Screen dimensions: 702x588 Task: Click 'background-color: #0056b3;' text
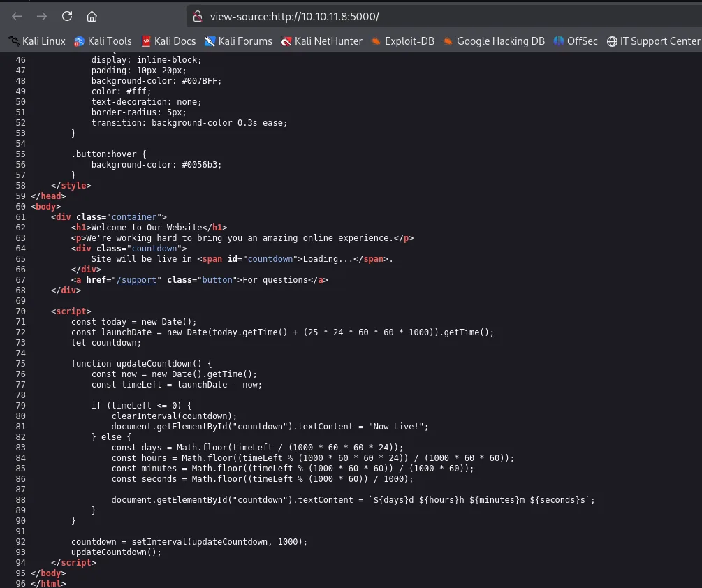click(x=156, y=164)
